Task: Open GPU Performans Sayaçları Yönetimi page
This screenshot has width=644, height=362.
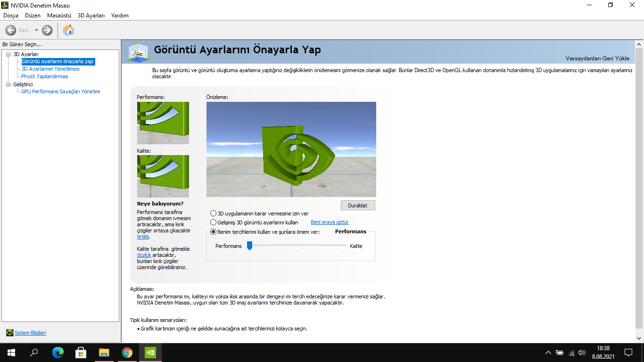Action: pos(61,91)
